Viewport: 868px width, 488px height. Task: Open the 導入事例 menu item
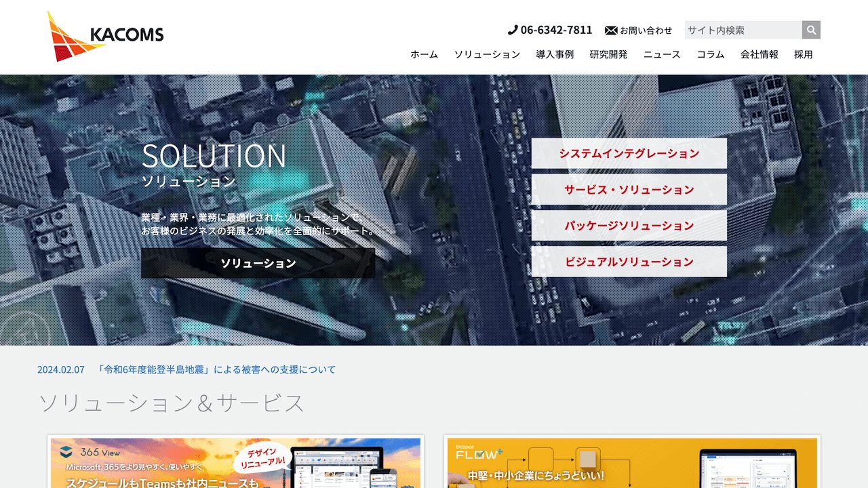click(554, 54)
